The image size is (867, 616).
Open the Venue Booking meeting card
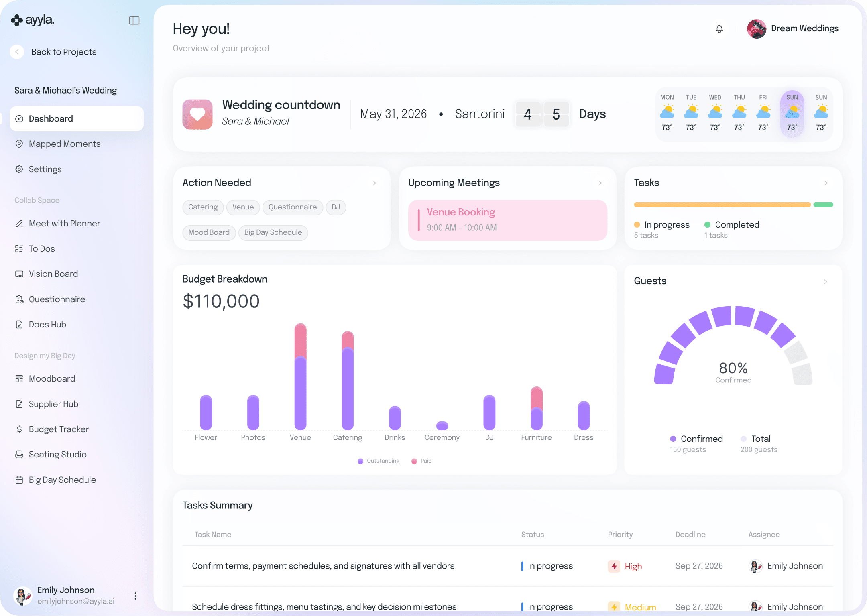click(x=507, y=220)
